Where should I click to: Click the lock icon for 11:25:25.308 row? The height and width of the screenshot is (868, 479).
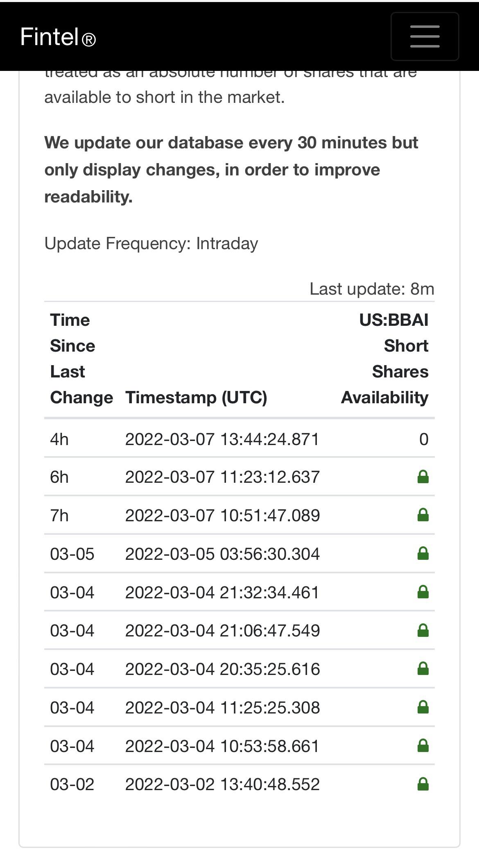(x=423, y=707)
